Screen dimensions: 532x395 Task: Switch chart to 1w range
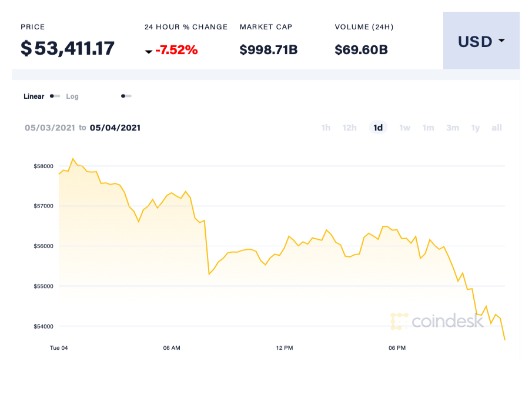coord(405,128)
